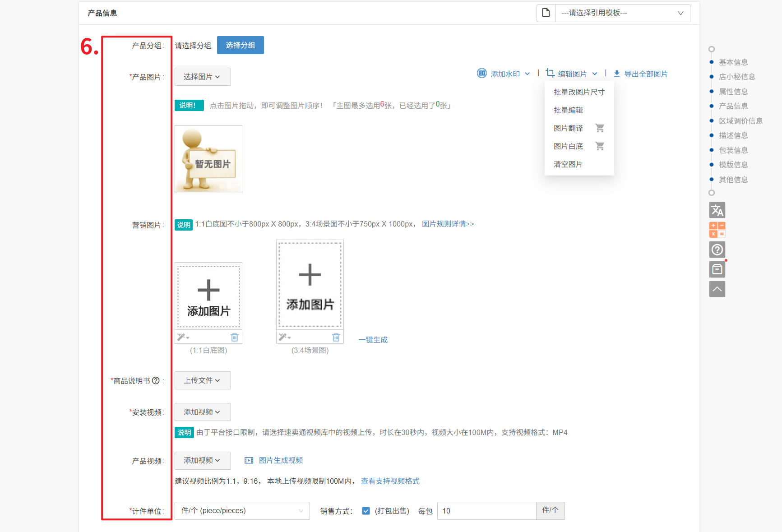This screenshot has width=782, height=532.
Task: Click the 商品说明书 help tooltip icon
Action: (156, 380)
